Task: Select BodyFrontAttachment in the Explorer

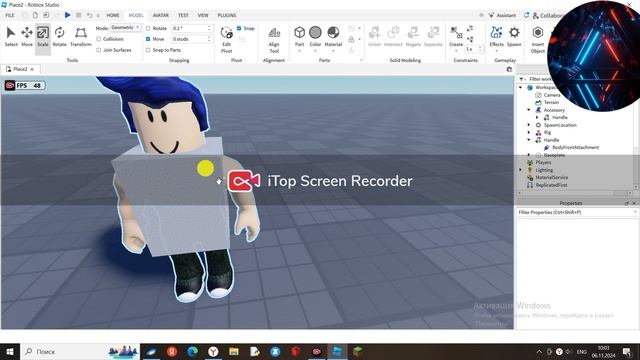Action: point(576,147)
